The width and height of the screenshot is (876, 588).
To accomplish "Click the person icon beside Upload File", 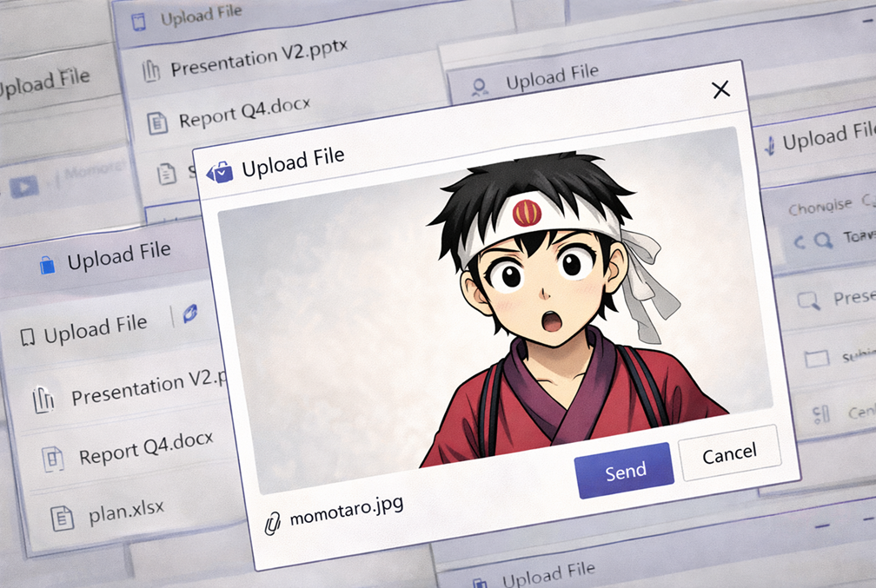I will pos(479,87).
